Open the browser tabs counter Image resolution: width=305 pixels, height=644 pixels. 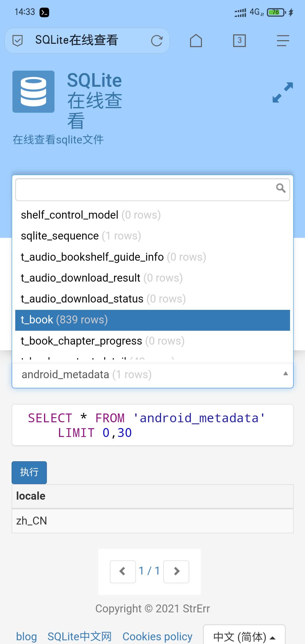239,41
